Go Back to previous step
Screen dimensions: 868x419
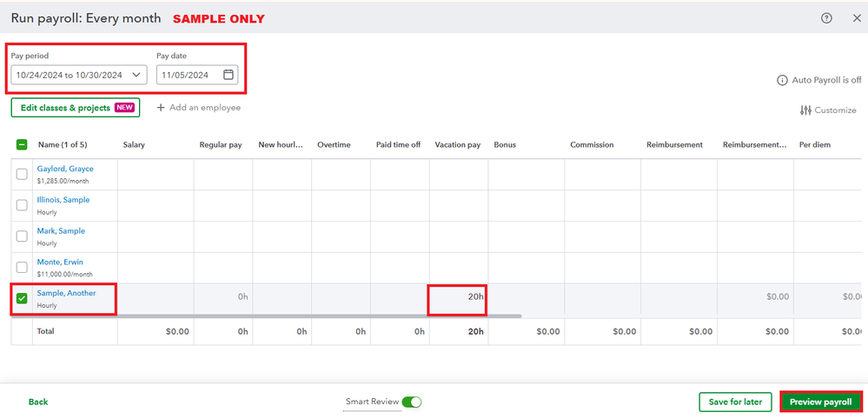(x=38, y=402)
